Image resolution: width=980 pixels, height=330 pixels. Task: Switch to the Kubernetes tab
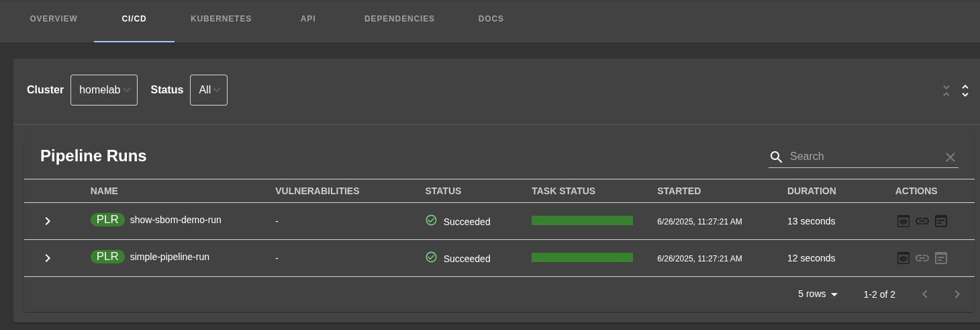tap(221, 19)
